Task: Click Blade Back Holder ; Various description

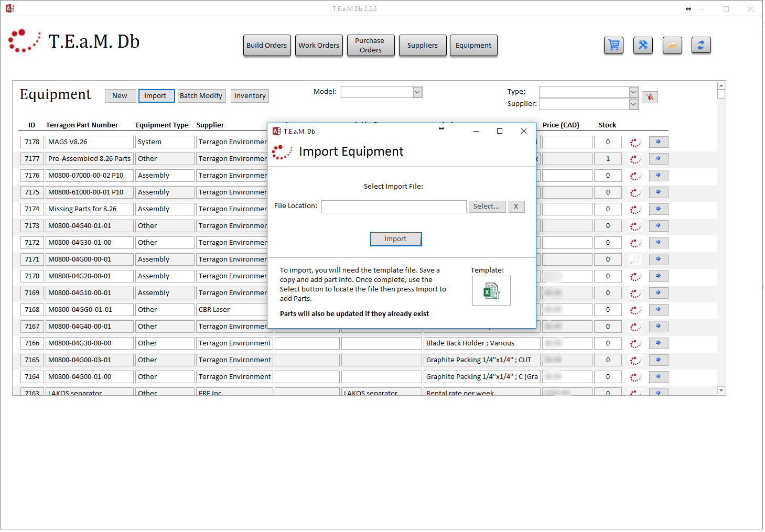Action: click(x=482, y=343)
